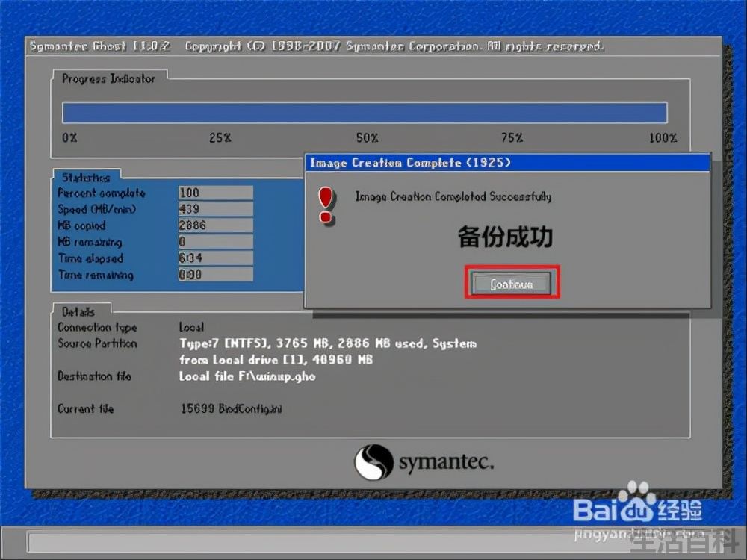Click the MB copied value 2886

click(x=215, y=225)
